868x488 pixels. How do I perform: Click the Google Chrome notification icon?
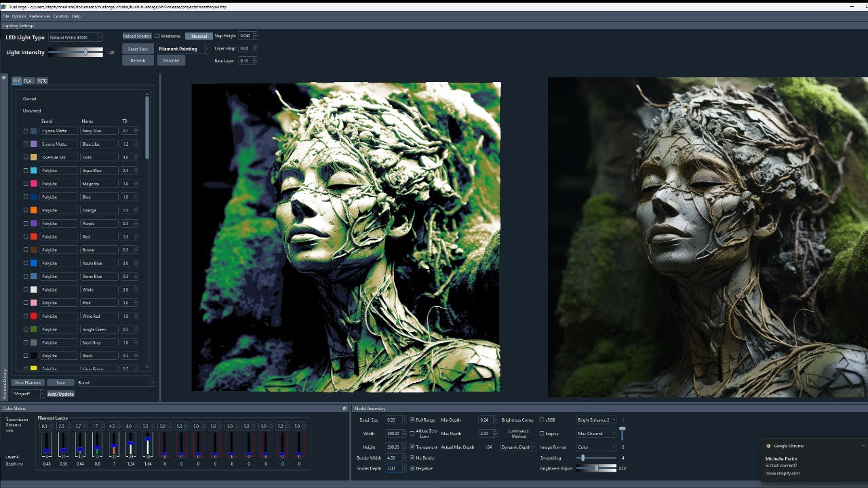[x=768, y=446]
